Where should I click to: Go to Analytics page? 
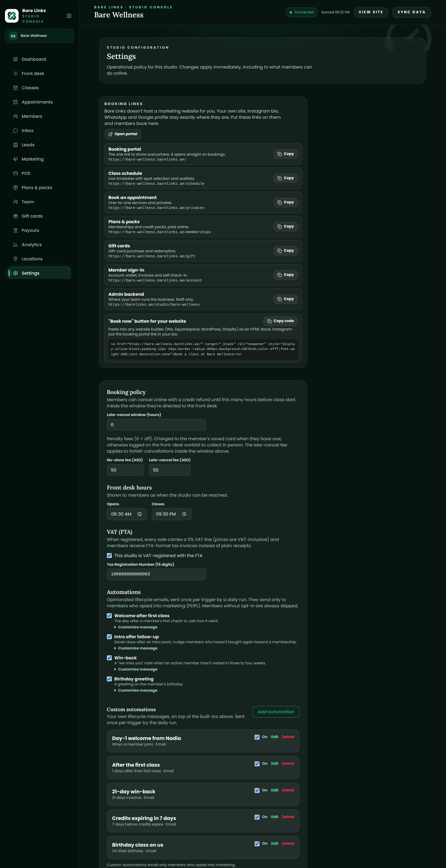39,245
